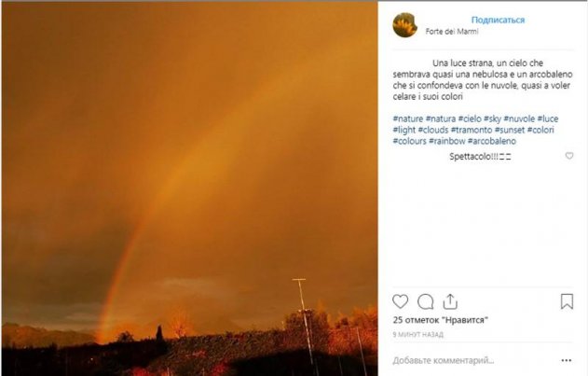Open the #clouds hashtag
588x376 pixels.
(x=433, y=130)
